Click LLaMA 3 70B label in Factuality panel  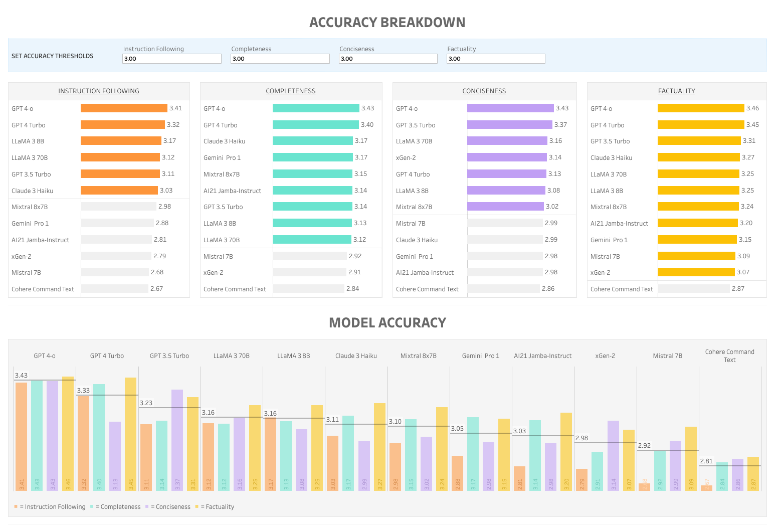609,174
